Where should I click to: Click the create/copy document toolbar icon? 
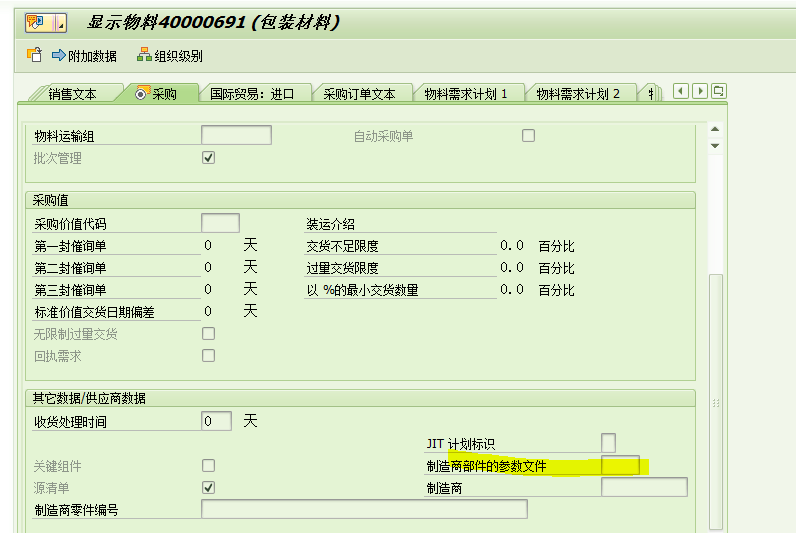coord(34,55)
